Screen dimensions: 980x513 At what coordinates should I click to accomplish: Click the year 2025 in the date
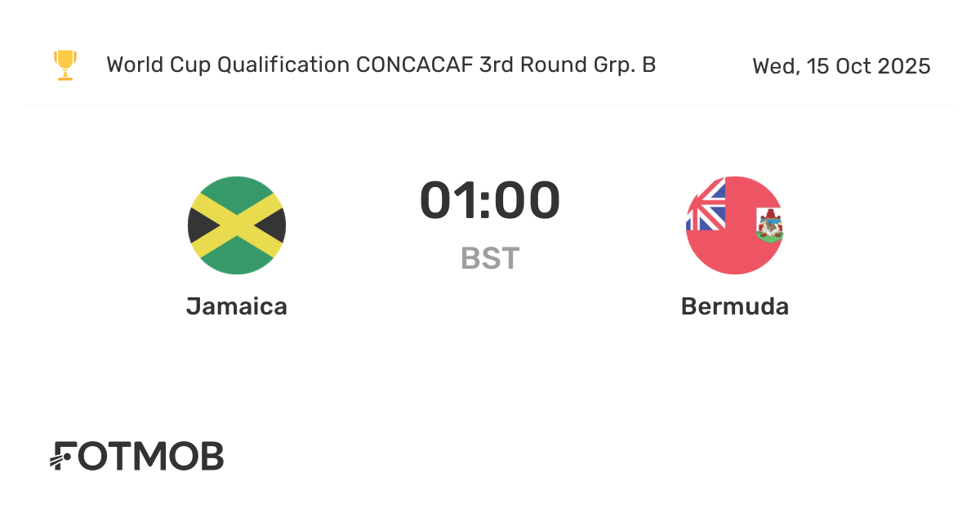coord(905,66)
